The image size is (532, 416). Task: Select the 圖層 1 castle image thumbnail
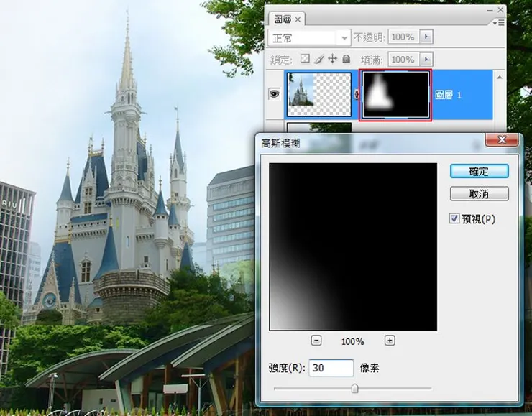click(319, 94)
